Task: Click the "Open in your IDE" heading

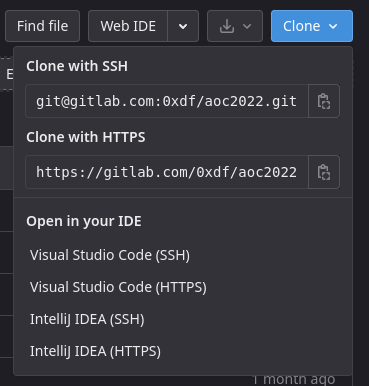Action: (84, 221)
